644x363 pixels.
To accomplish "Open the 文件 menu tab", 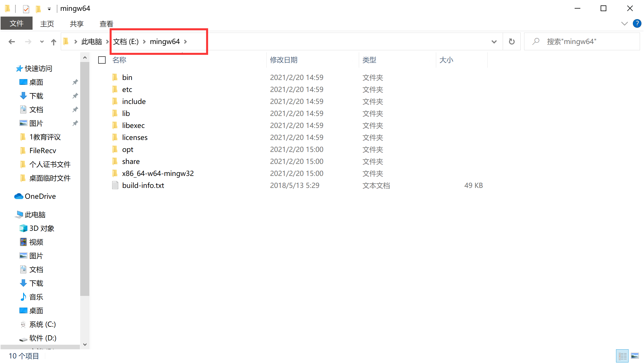I will click(x=17, y=23).
